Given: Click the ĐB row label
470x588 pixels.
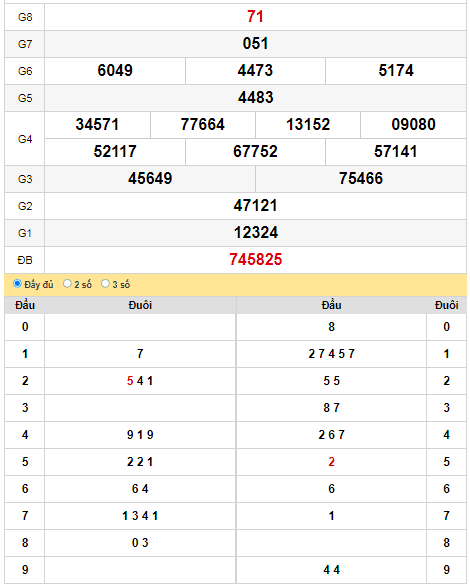Looking at the screenshot, I should (x=25, y=260).
